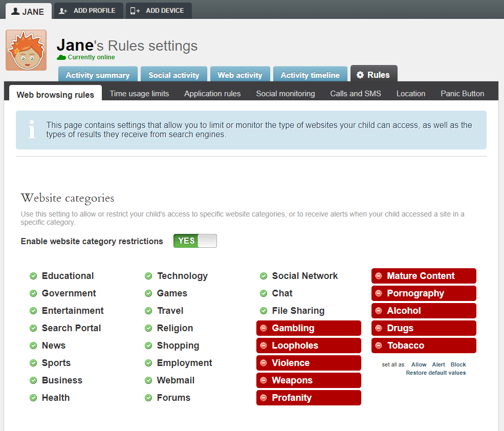Viewport: 504px width, 431px height.
Task: Click Restore default values link
Action: pos(435,373)
